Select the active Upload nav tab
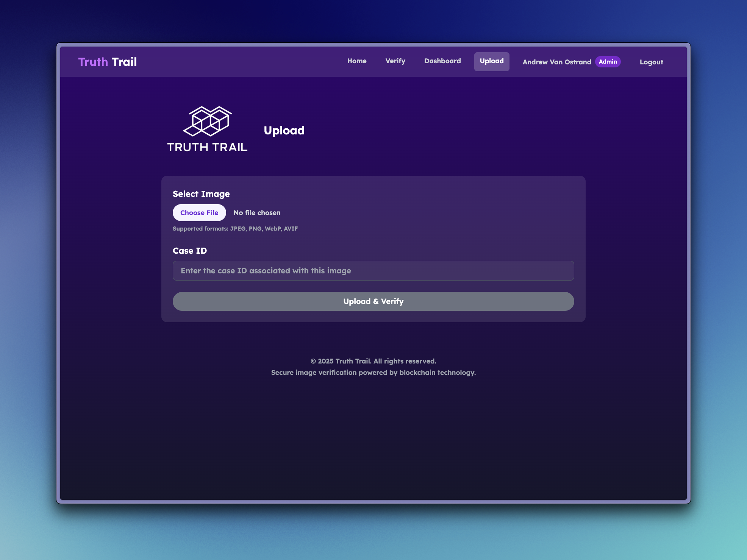Screen dimensions: 747x560 [491, 61]
